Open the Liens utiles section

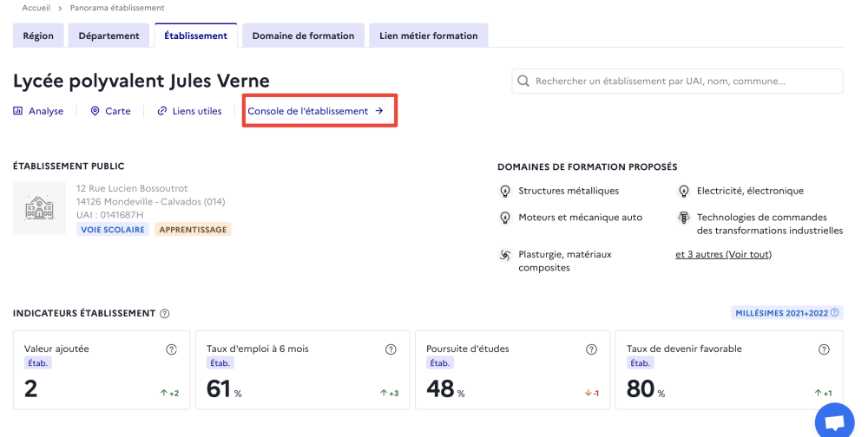pos(189,111)
